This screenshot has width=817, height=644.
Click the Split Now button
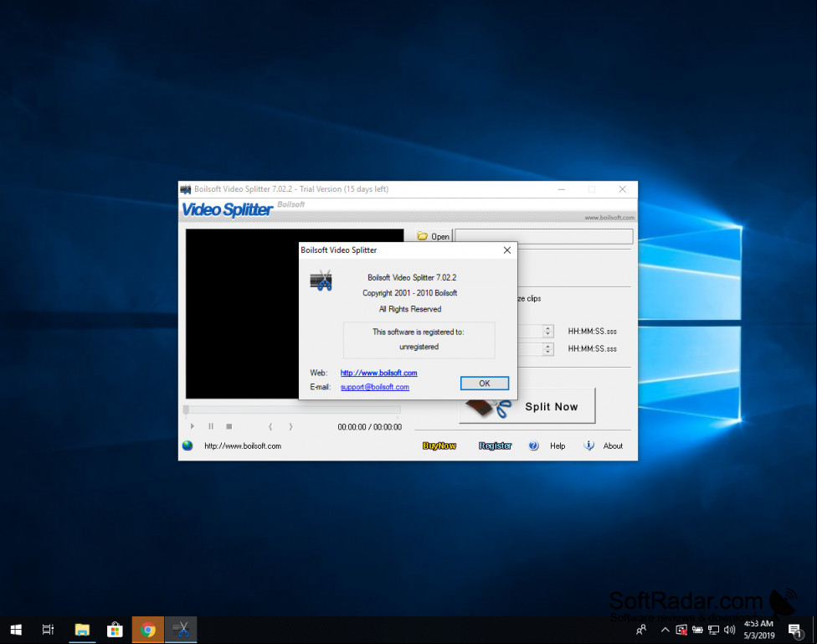527,405
